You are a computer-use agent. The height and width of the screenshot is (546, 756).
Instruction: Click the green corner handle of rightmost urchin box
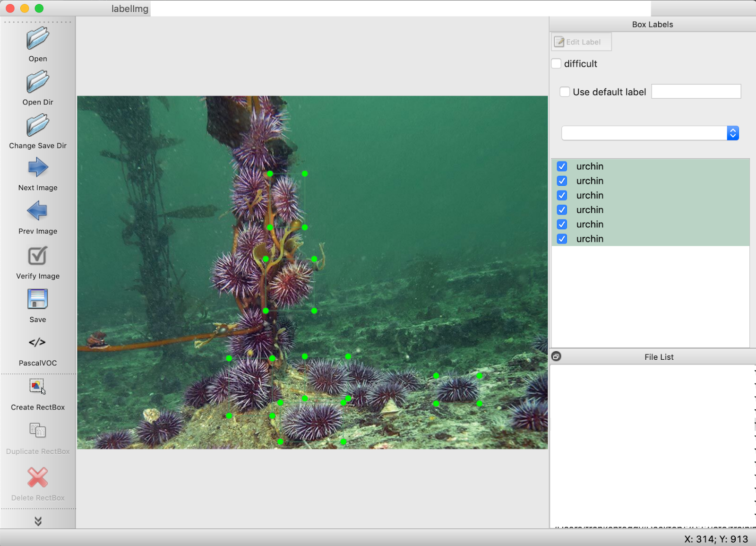click(480, 376)
